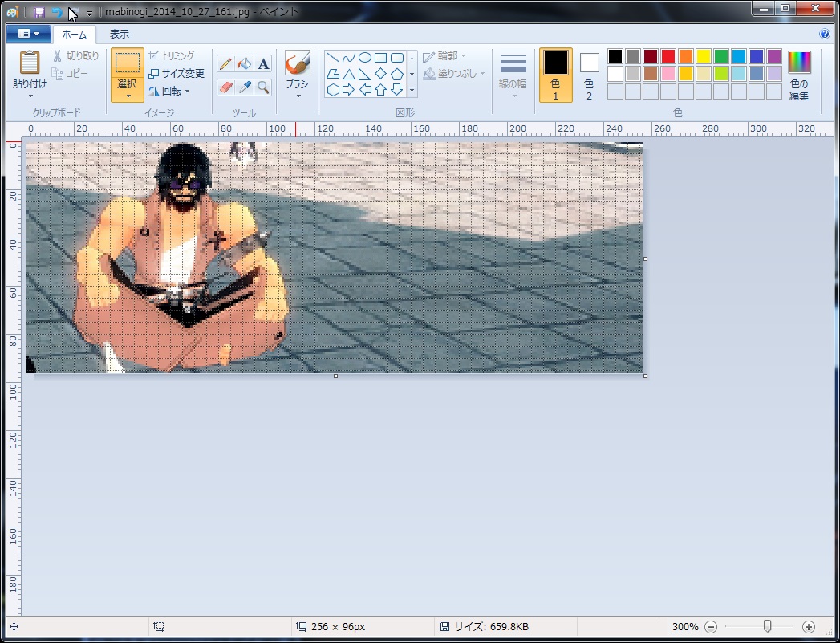Screen dimensions: 840x643
Task: Click Cut (切り取り) button
Action: pos(76,55)
